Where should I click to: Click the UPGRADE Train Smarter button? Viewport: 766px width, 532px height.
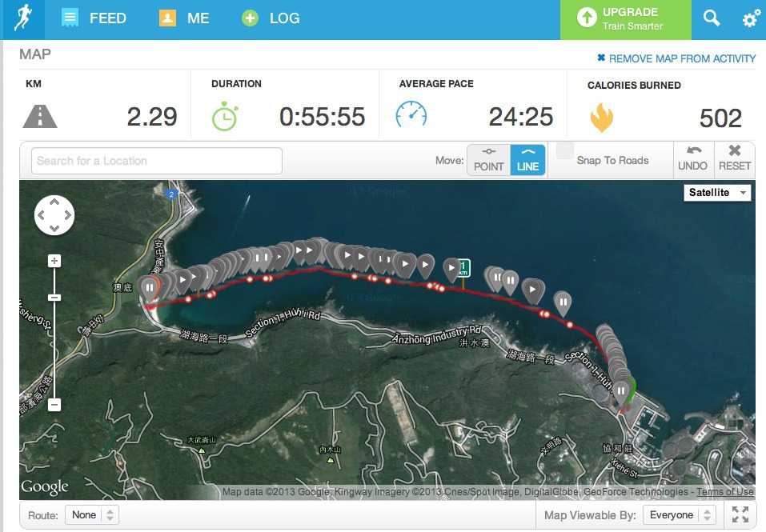point(625,19)
